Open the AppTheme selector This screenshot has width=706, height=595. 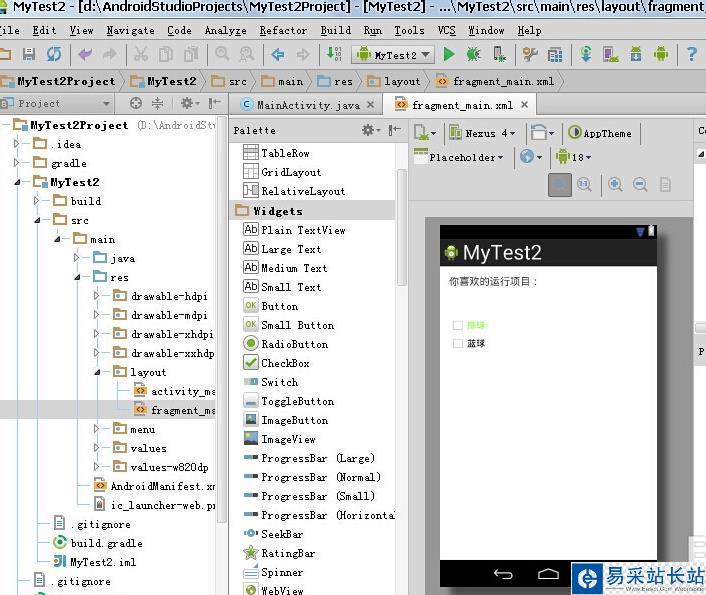(x=600, y=133)
